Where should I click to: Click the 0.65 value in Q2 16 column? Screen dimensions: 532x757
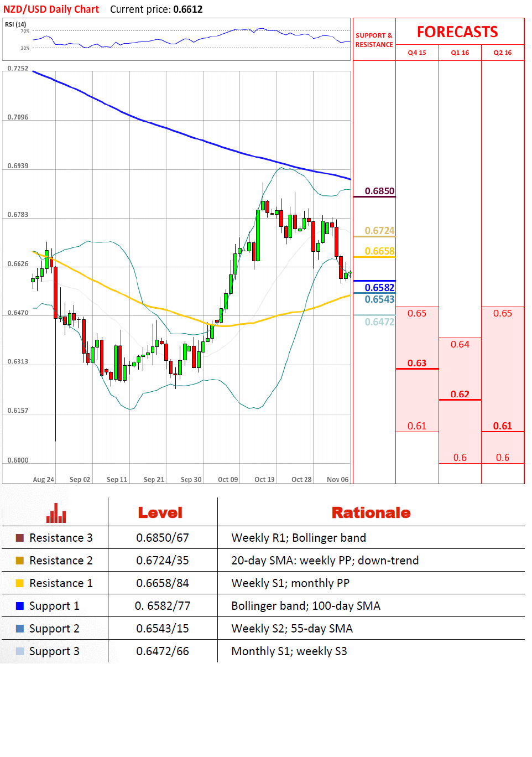[503, 313]
